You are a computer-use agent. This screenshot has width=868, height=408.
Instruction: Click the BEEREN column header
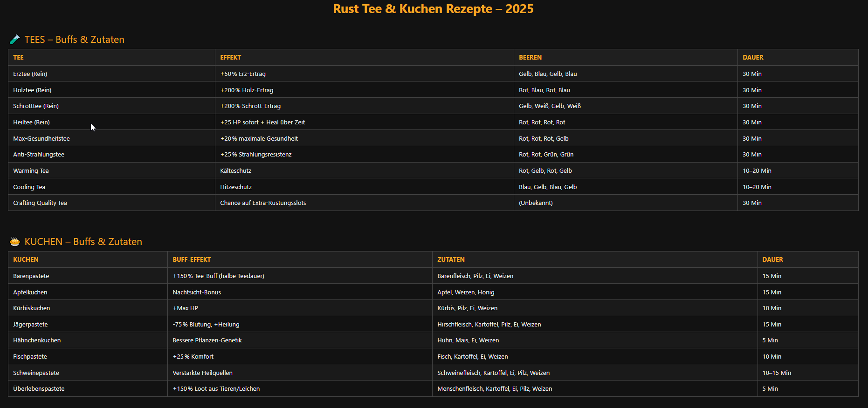coord(530,57)
